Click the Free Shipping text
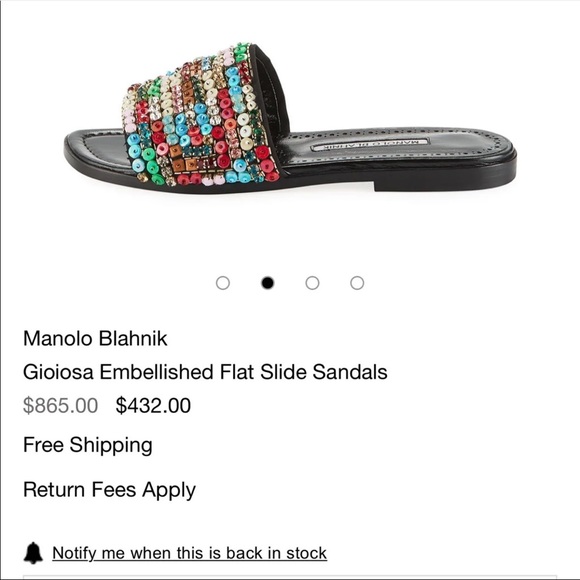This screenshot has width=580, height=580. point(88,445)
